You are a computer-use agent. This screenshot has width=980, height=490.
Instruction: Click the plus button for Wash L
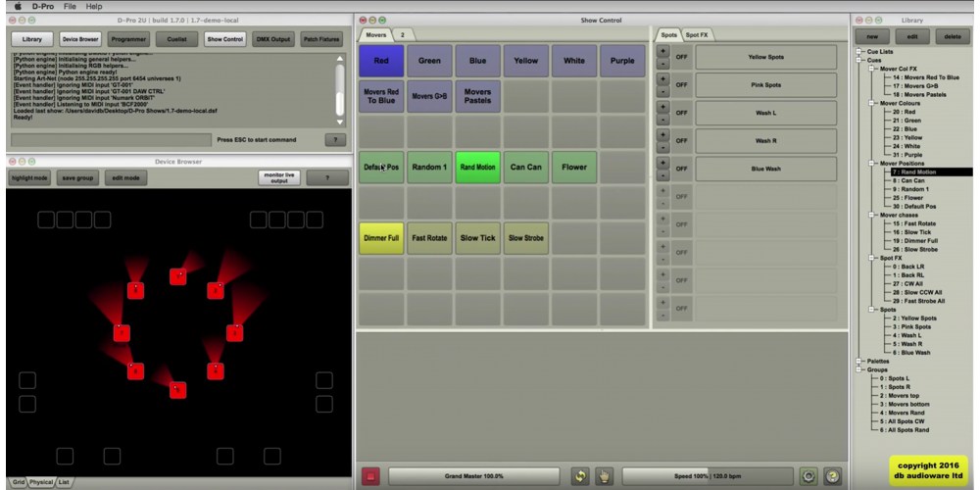pos(662,107)
